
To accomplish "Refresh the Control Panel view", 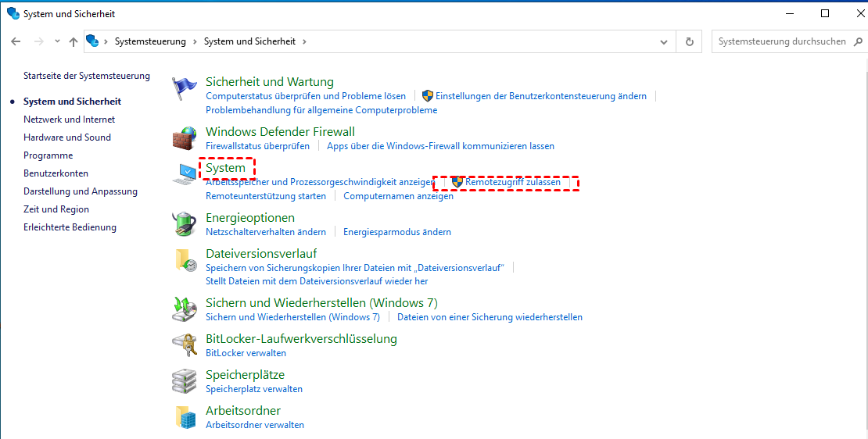I will [689, 41].
